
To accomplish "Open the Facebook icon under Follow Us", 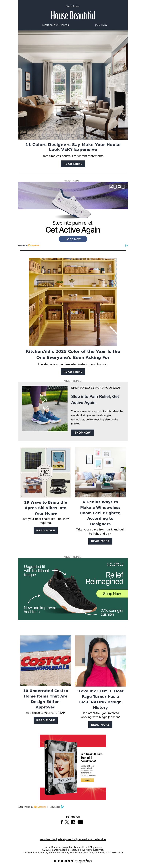I will (x=61, y=822).
